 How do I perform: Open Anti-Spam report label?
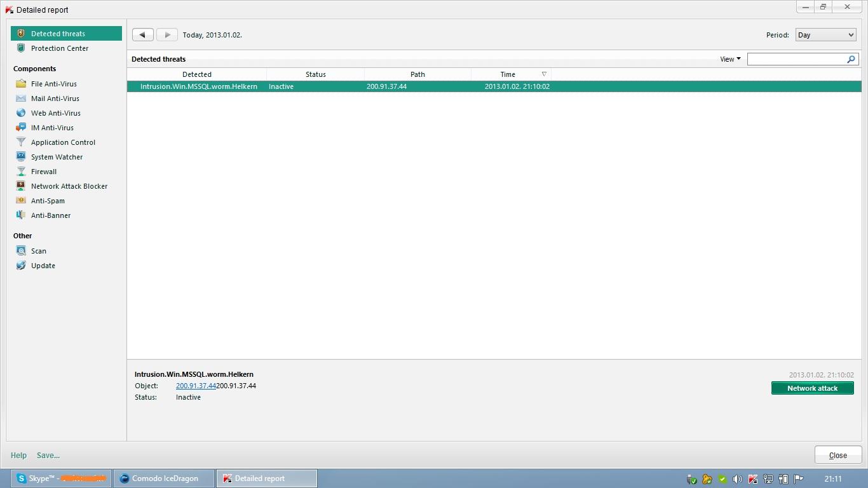pyautogui.click(x=48, y=201)
